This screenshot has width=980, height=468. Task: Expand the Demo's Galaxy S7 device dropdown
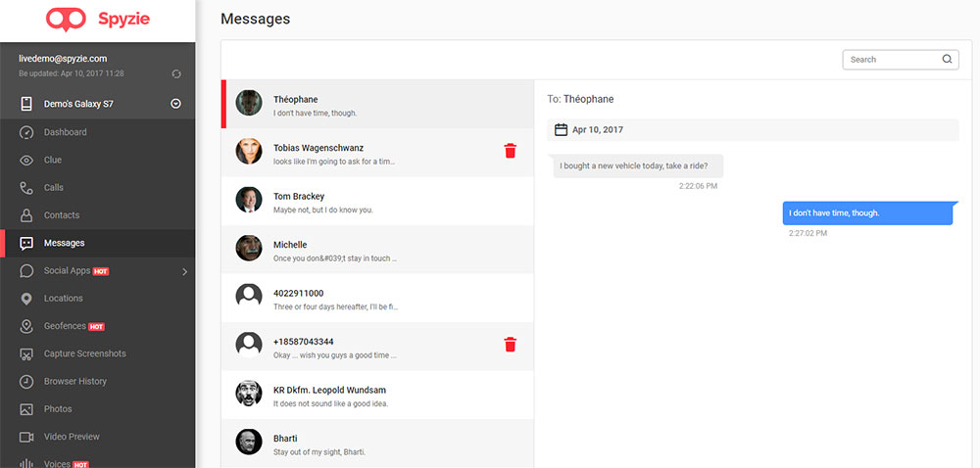tap(176, 104)
